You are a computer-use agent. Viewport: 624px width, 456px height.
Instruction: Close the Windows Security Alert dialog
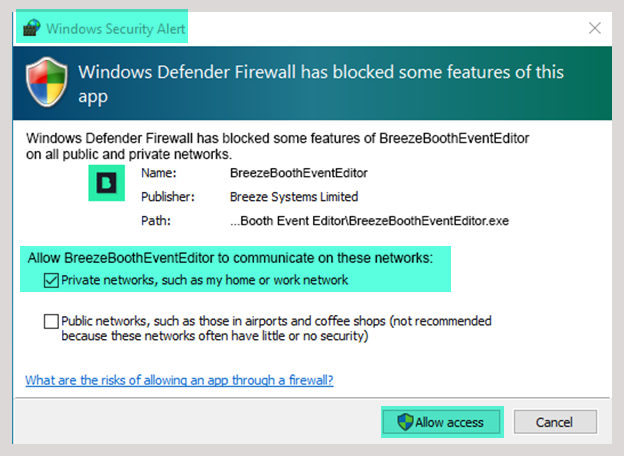pyautogui.click(x=595, y=28)
